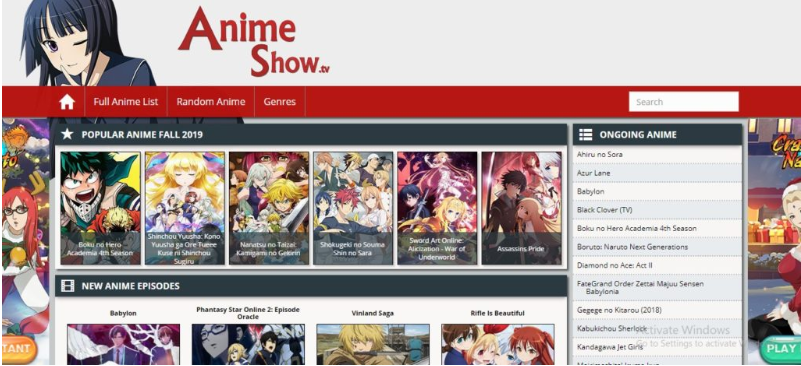The width and height of the screenshot is (801, 366).
Task: Open the Assassins Pride poster
Action: 521,208
